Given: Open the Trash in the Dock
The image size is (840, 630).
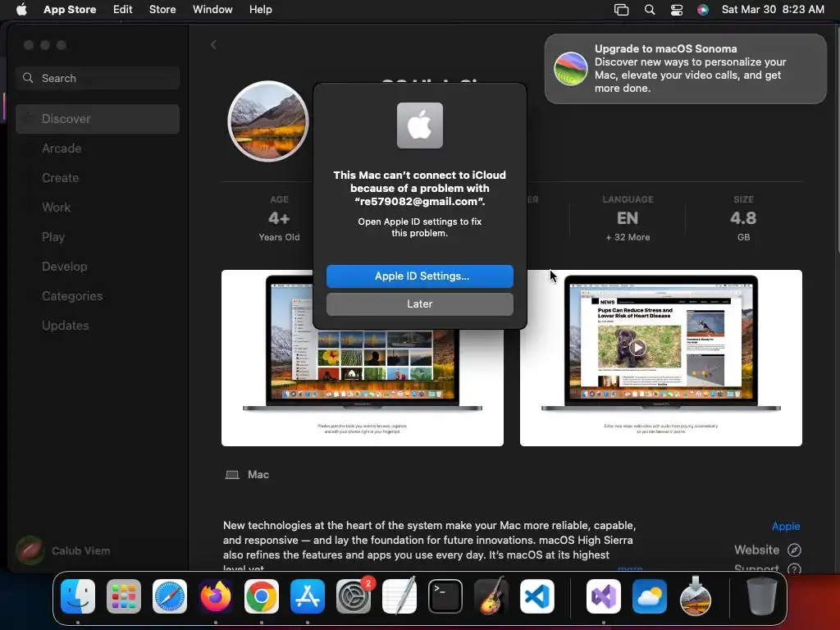Looking at the screenshot, I should (x=762, y=596).
